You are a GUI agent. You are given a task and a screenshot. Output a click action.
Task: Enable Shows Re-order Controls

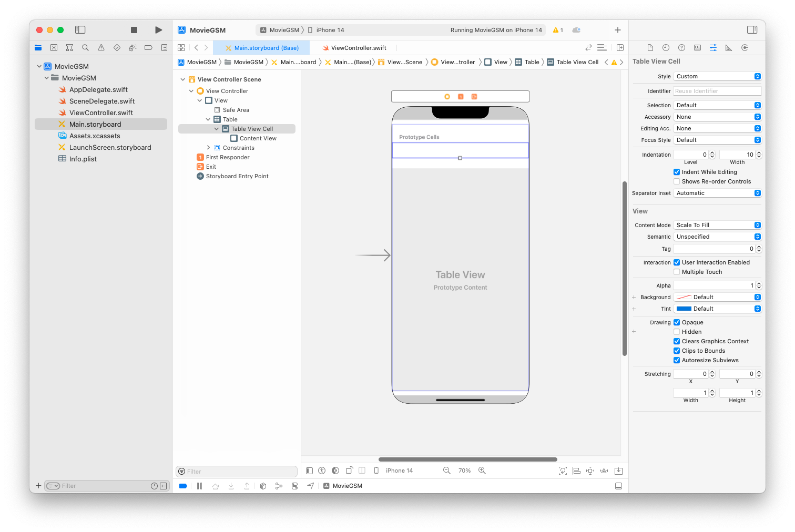tap(677, 181)
